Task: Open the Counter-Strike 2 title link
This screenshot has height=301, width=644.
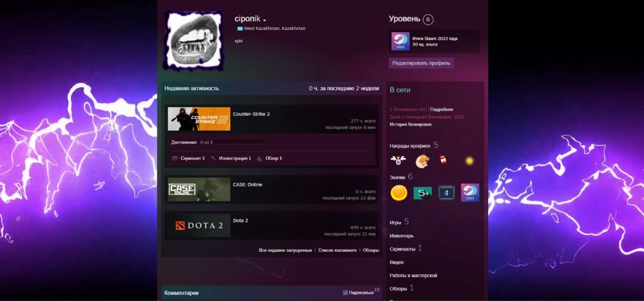Action: (251, 114)
